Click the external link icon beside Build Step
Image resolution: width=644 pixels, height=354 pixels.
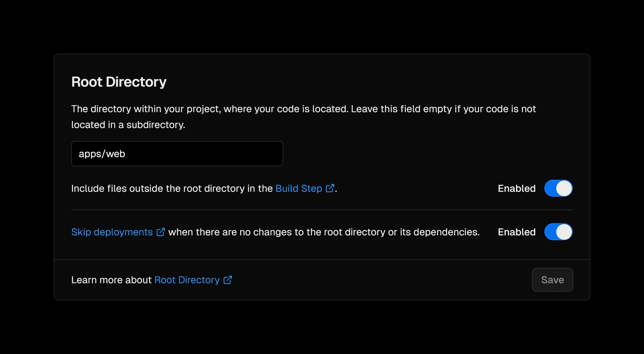click(x=330, y=188)
